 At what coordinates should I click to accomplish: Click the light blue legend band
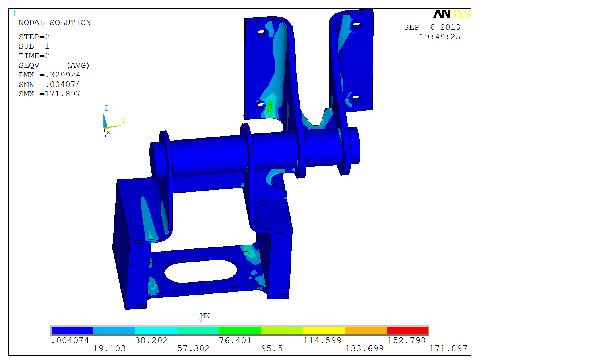114,331
